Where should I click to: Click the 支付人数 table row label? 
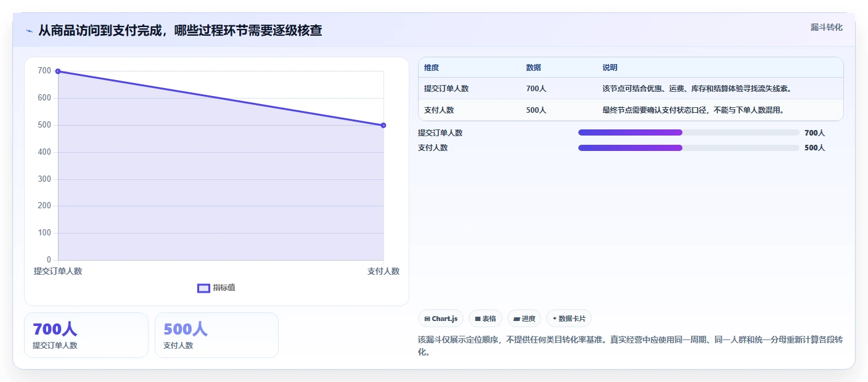(x=439, y=110)
